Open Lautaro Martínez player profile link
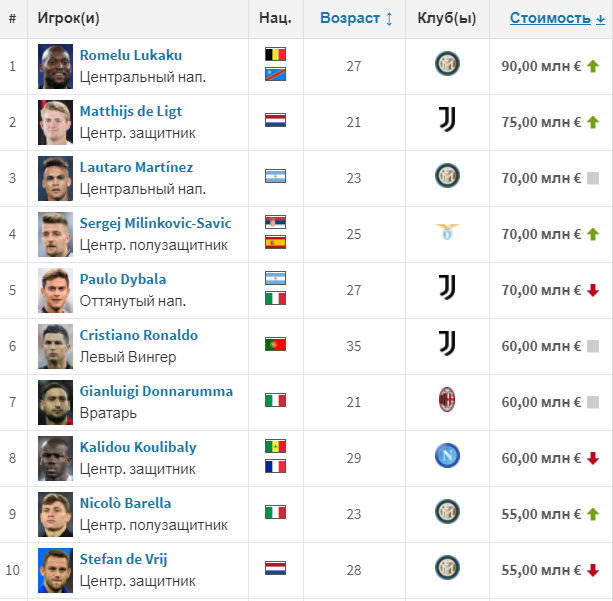 pyautogui.click(x=136, y=167)
